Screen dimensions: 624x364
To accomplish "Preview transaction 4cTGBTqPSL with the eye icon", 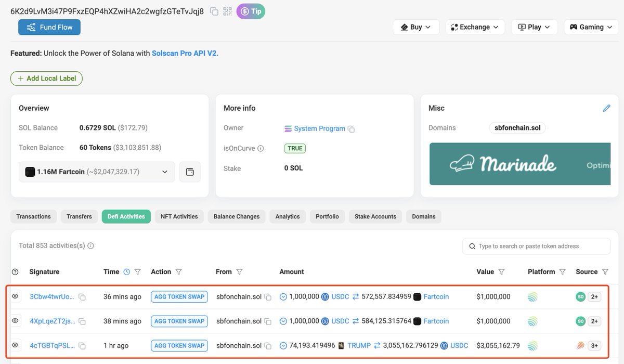I will pyautogui.click(x=15, y=345).
